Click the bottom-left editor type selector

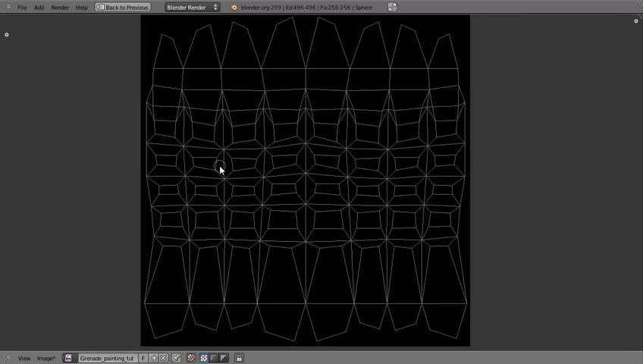pyautogui.click(x=8, y=357)
